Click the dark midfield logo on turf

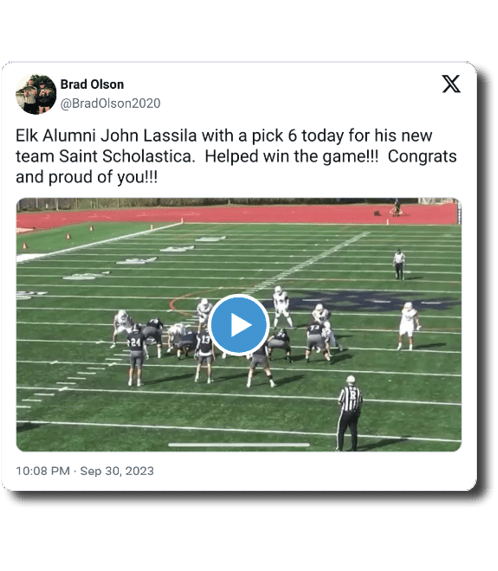tap(362, 300)
